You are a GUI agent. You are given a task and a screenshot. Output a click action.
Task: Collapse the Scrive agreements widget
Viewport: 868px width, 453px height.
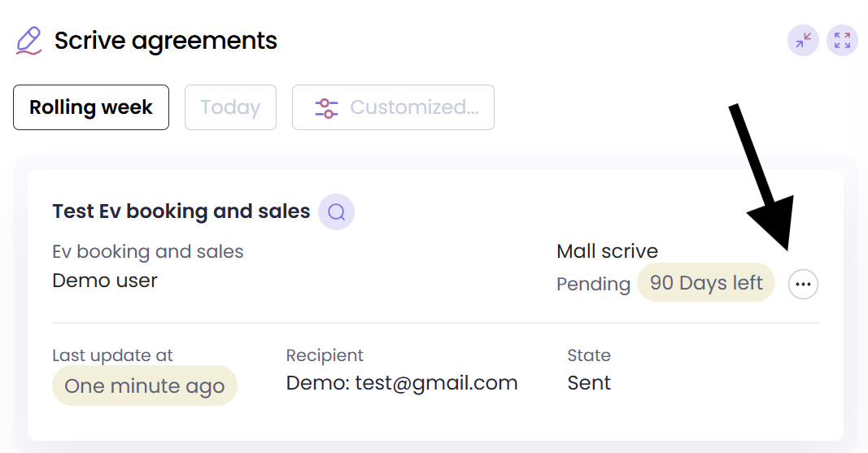[x=803, y=41]
